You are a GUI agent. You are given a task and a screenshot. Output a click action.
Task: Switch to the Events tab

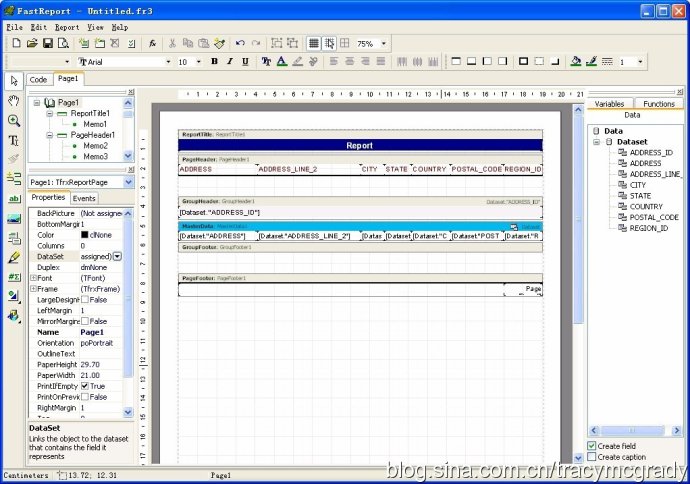point(84,198)
